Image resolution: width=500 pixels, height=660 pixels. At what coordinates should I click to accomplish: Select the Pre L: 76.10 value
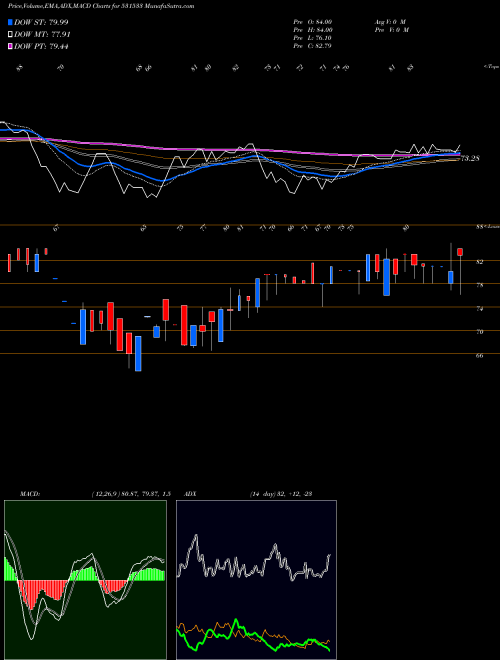314,38
